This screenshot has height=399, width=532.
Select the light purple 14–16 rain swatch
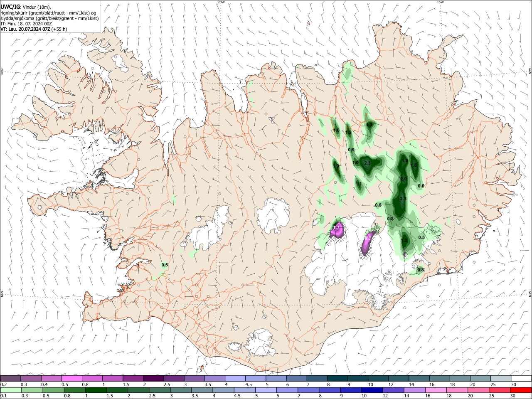(x=414, y=390)
